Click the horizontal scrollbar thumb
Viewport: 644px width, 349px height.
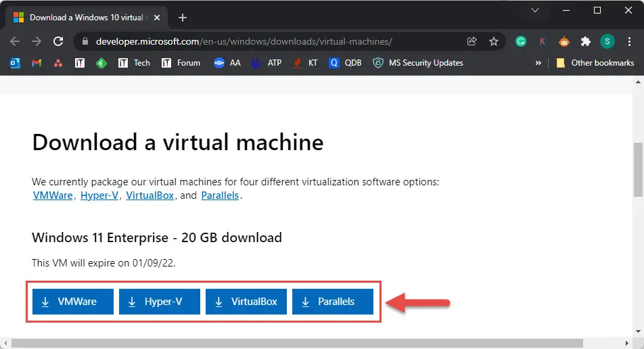click(x=297, y=344)
